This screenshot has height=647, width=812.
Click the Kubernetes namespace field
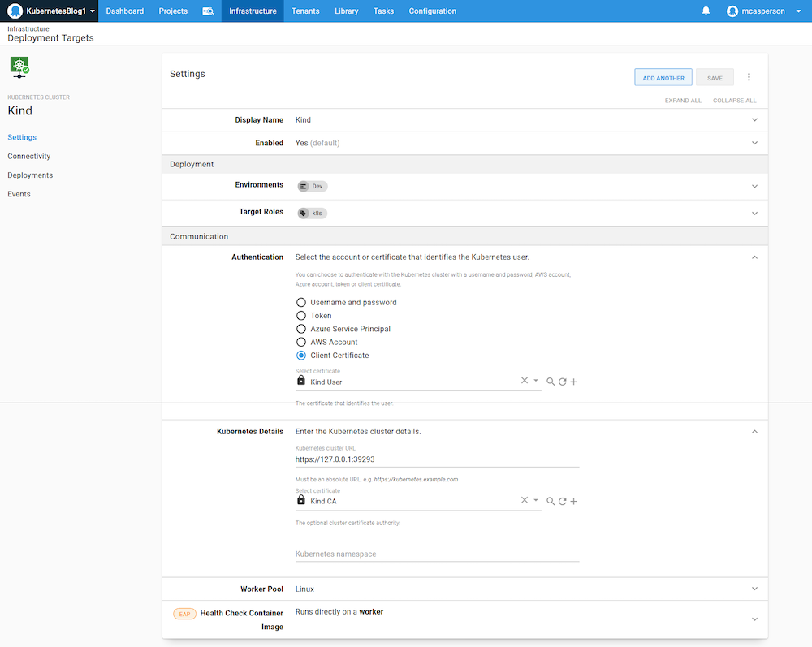click(x=437, y=554)
